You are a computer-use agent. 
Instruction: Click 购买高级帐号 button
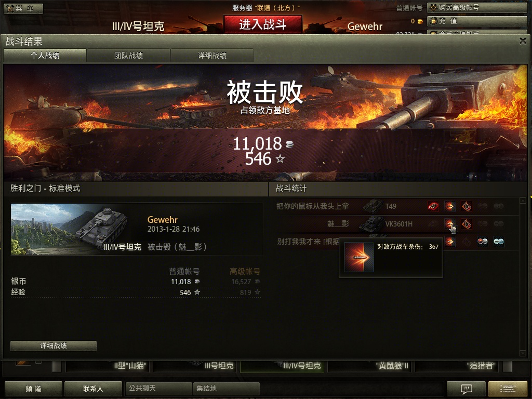(x=477, y=7)
